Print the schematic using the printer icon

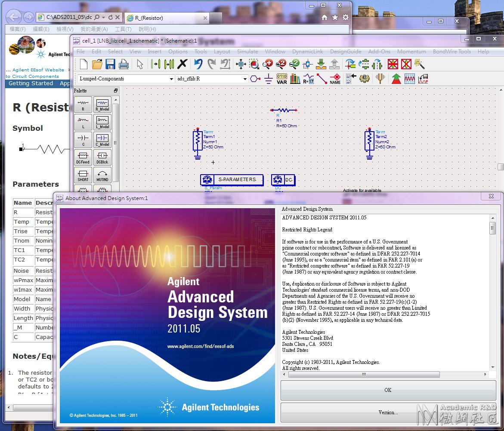pyautogui.click(x=124, y=64)
